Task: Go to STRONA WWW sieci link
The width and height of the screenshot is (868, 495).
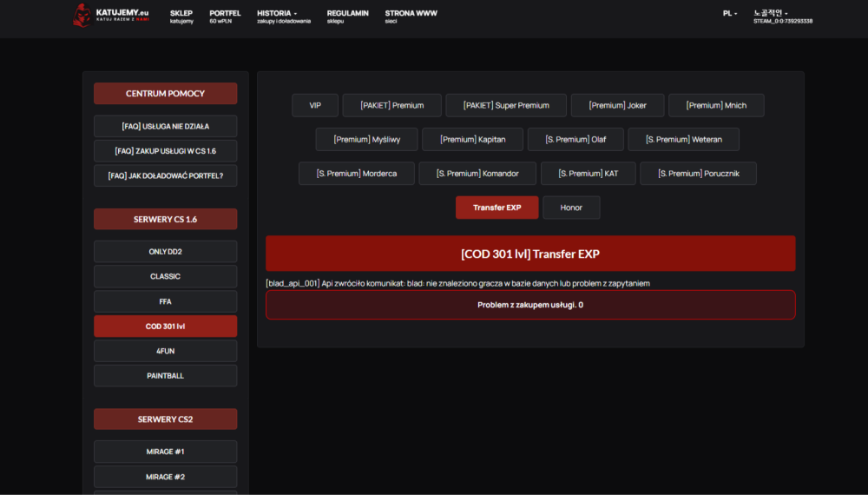Action: pos(411,16)
